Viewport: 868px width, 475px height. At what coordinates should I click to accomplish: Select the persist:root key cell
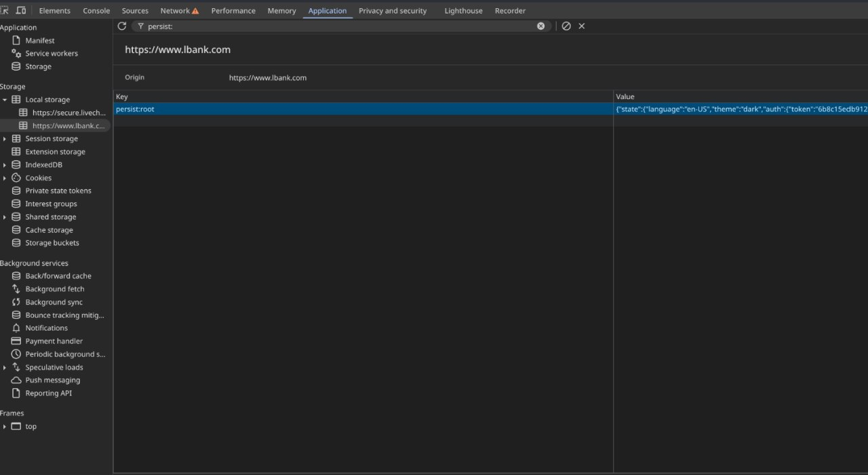point(363,109)
